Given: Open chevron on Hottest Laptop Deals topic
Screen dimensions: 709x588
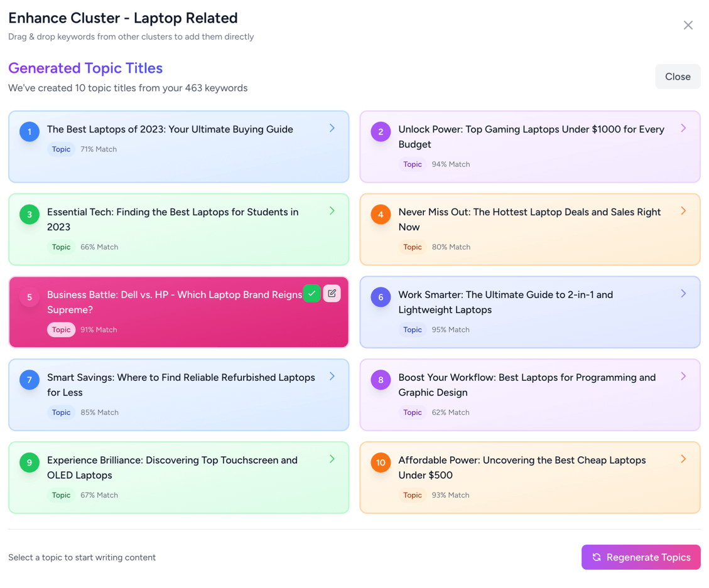Looking at the screenshot, I should coord(683,211).
